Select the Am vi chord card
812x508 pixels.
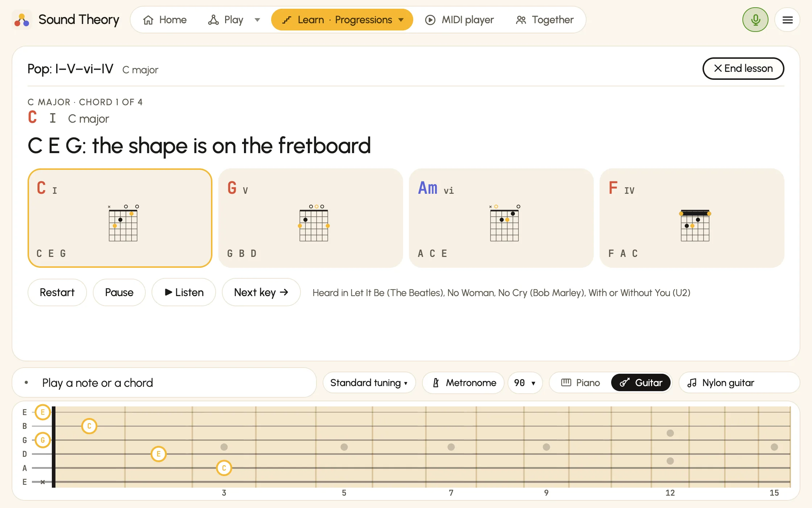pyautogui.click(x=501, y=218)
